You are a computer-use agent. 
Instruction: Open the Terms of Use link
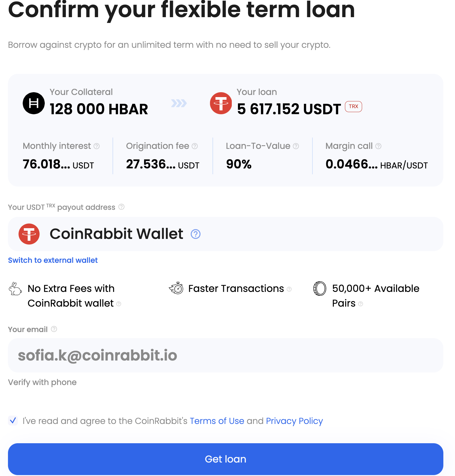(x=217, y=421)
